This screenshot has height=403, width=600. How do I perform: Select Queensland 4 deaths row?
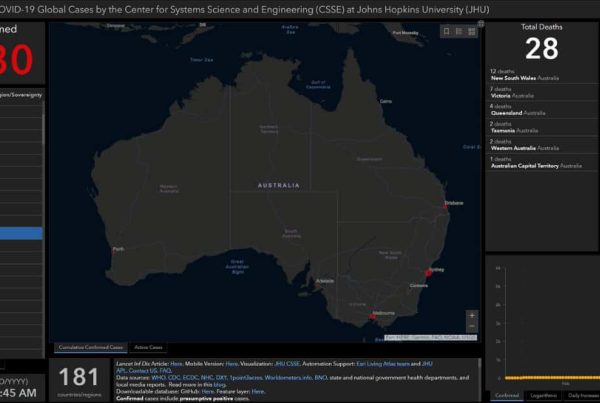(x=541, y=110)
